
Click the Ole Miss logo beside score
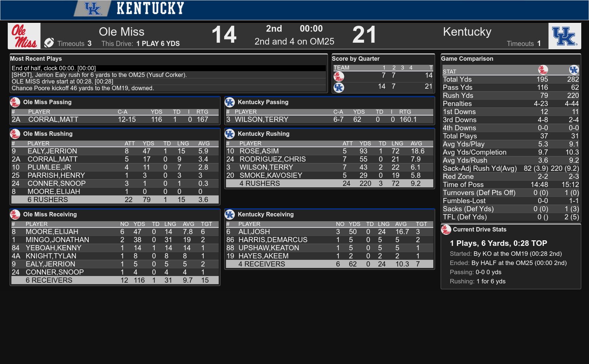[24, 36]
